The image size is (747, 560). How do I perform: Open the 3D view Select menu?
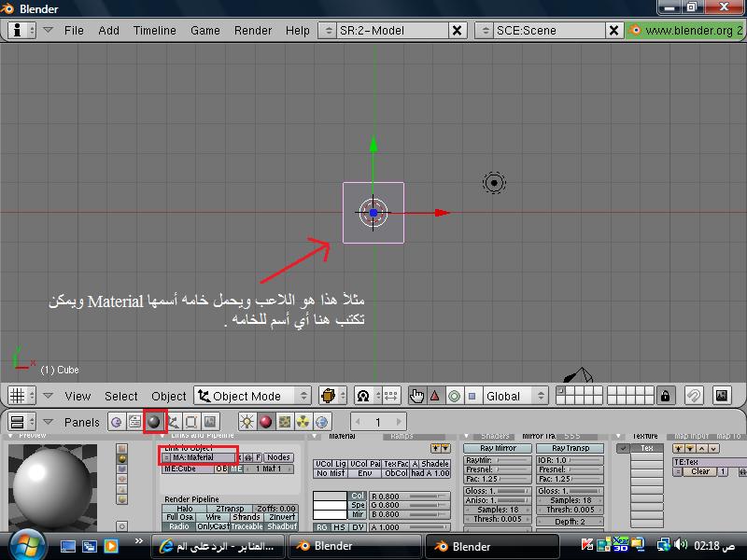(x=121, y=396)
